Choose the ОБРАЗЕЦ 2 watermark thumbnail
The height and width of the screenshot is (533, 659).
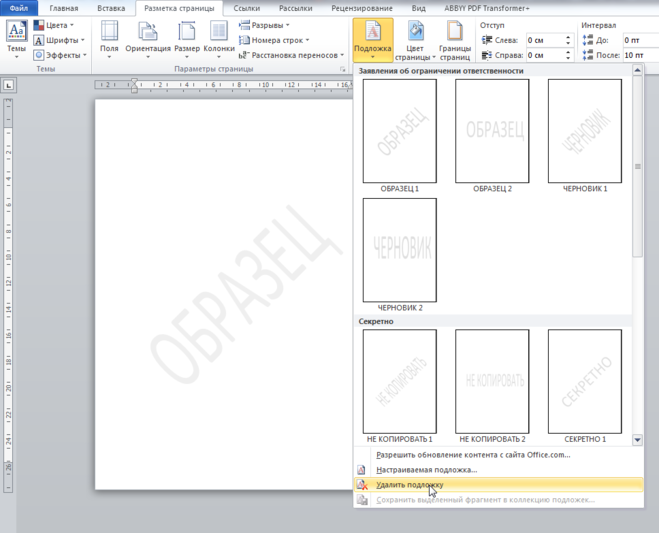coord(492,131)
